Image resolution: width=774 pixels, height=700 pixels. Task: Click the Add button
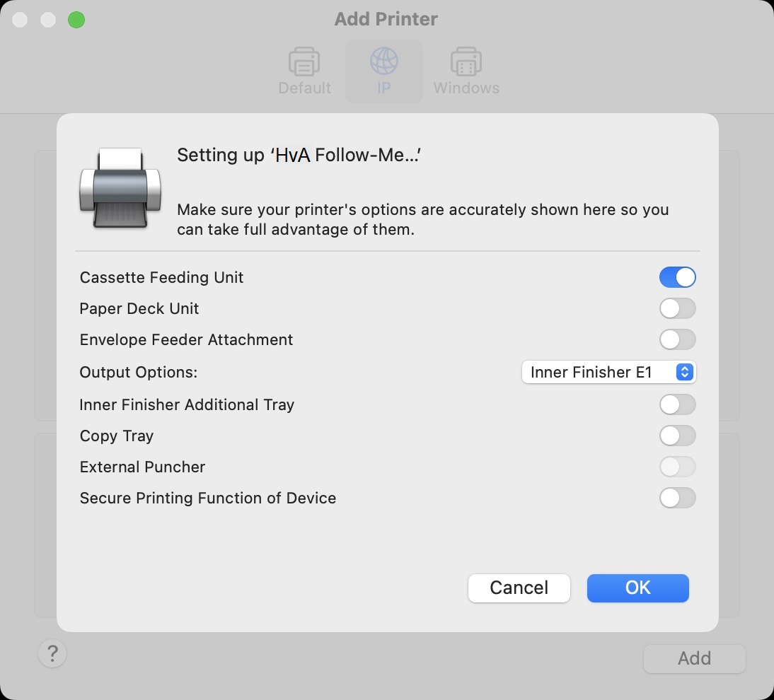pyautogui.click(x=694, y=658)
